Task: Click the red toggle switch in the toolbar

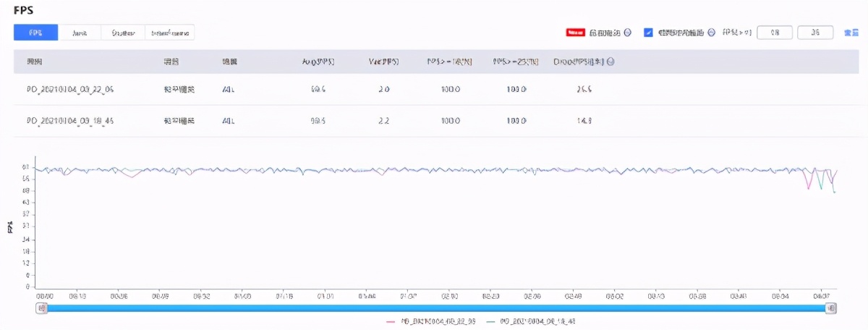Action: 576,33
